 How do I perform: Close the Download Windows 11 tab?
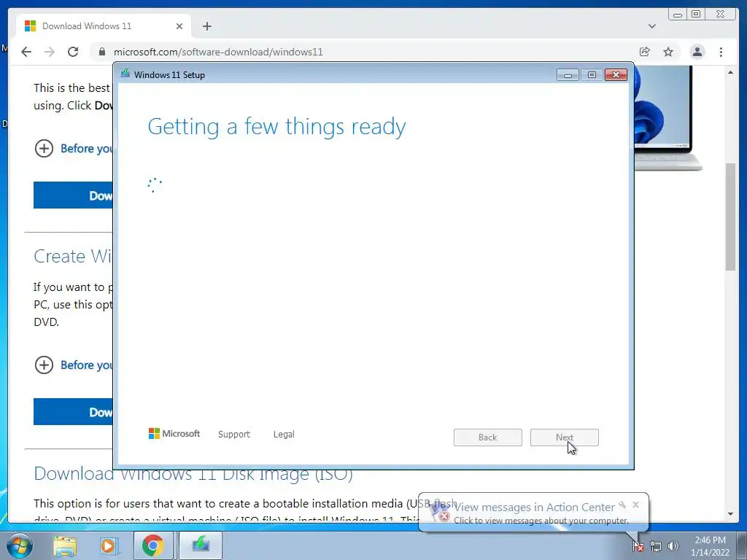coord(179,26)
